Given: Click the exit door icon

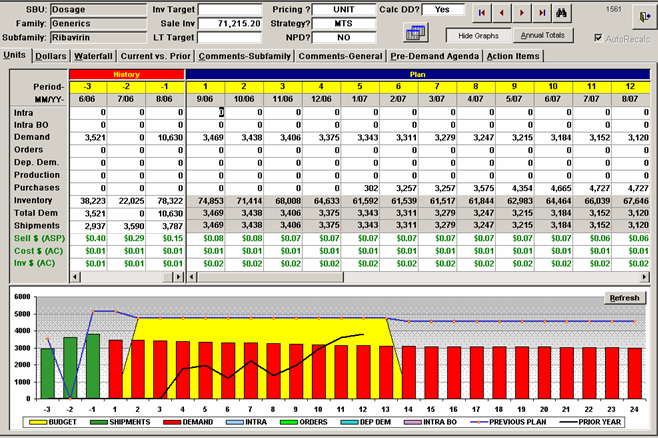Looking at the screenshot, I should tap(645, 17).
